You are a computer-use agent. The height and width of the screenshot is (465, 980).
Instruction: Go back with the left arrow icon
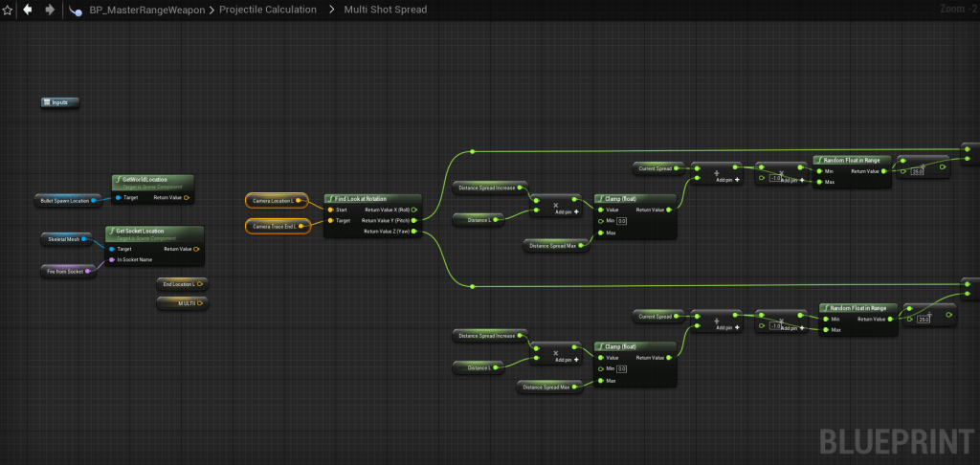pos(27,10)
